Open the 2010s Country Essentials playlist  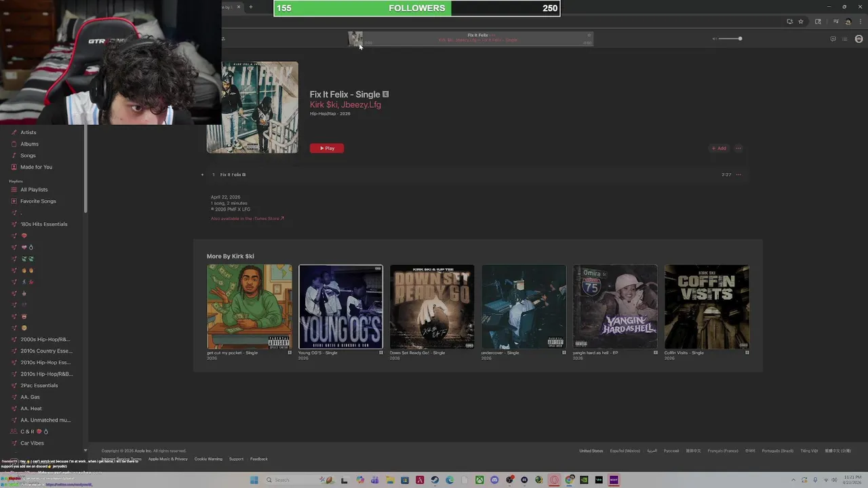[46, 351]
